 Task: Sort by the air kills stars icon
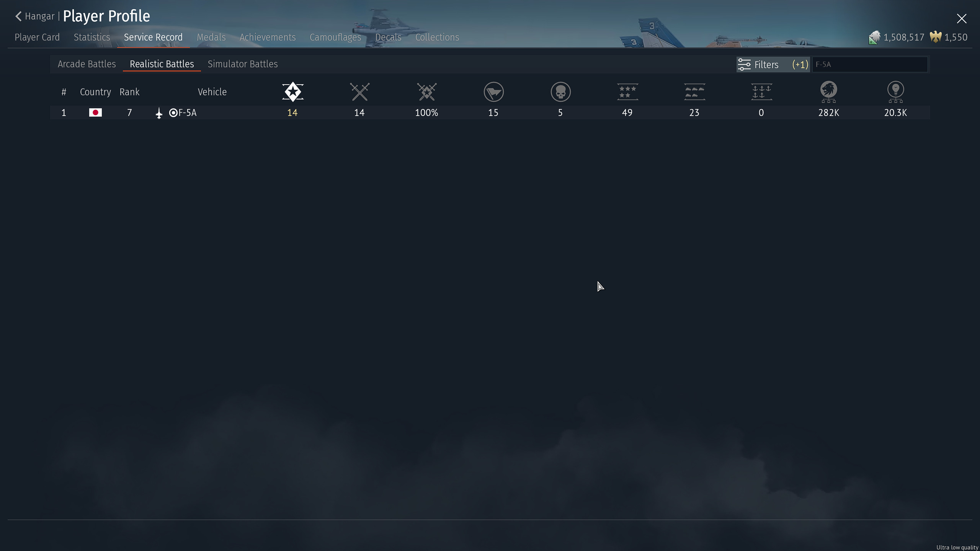pos(627,92)
